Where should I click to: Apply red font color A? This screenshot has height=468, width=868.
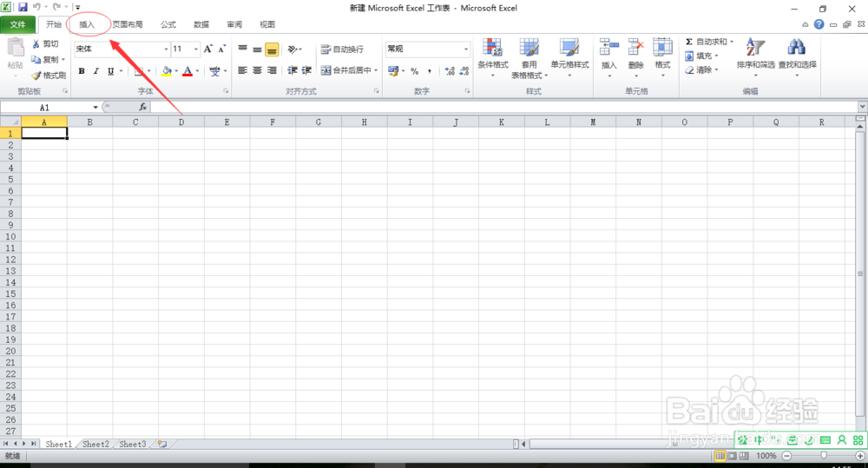click(187, 71)
